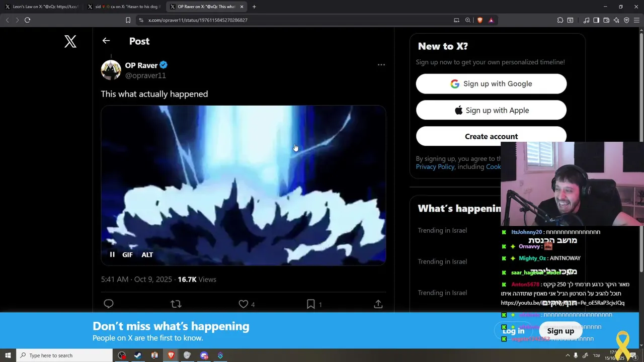Click the bookmark icon beside the address bar

[x=128, y=20]
